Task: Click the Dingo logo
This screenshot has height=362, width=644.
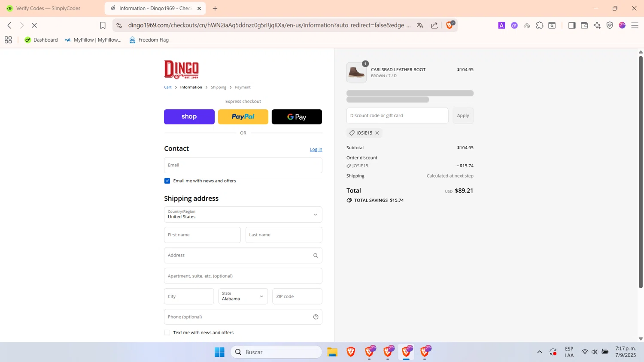Action: tap(181, 69)
